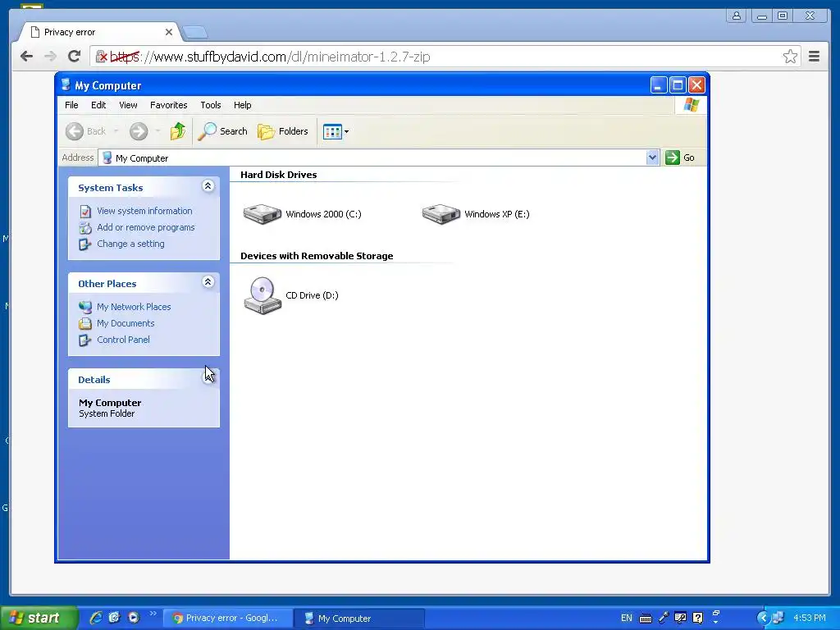
Task: Launch Internet Explorer from Quick Launch
Action: pos(95,618)
